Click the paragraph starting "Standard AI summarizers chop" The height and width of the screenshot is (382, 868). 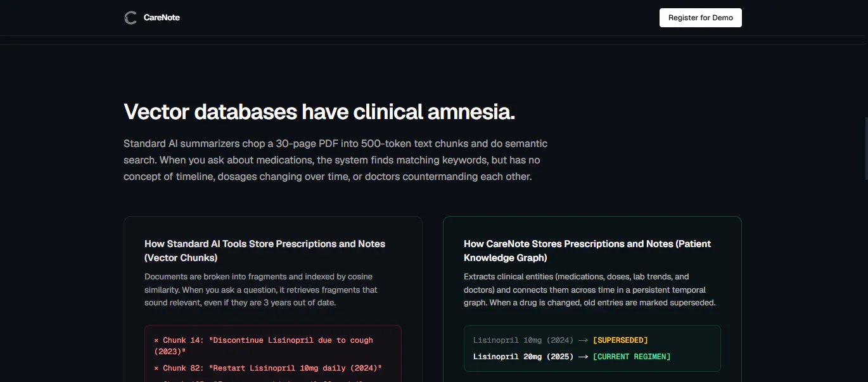coord(336,160)
